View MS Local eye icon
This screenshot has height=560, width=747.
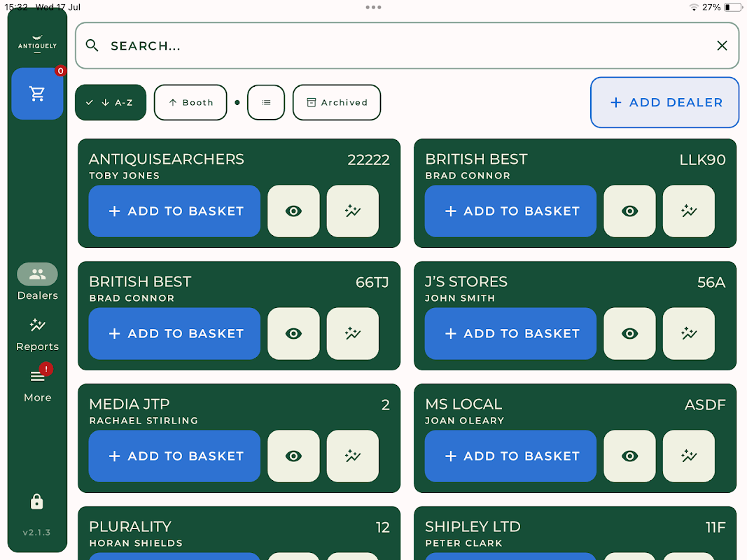(x=629, y=456)
